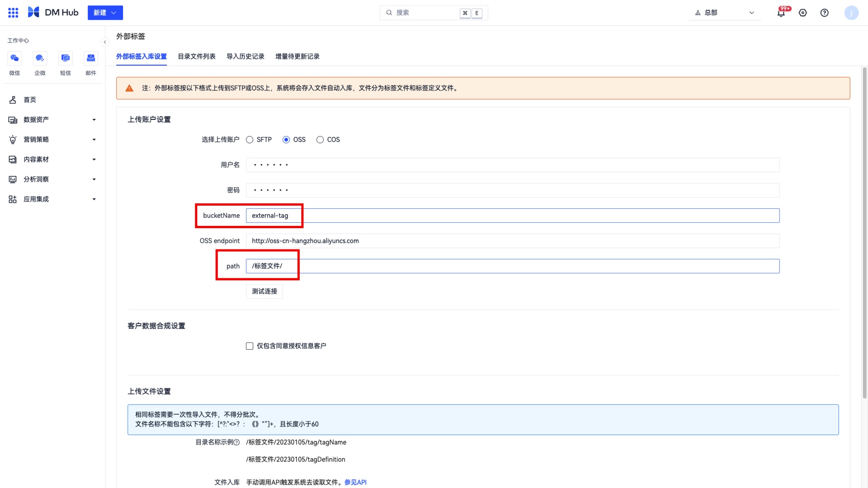Click the 客户数据合规设置 section heading

[x=156, y=326]
